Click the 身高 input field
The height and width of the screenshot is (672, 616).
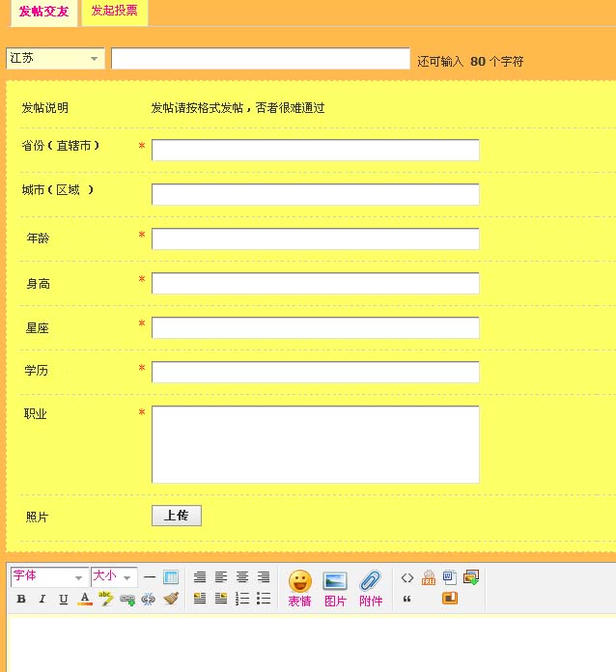tap(316, 283)
